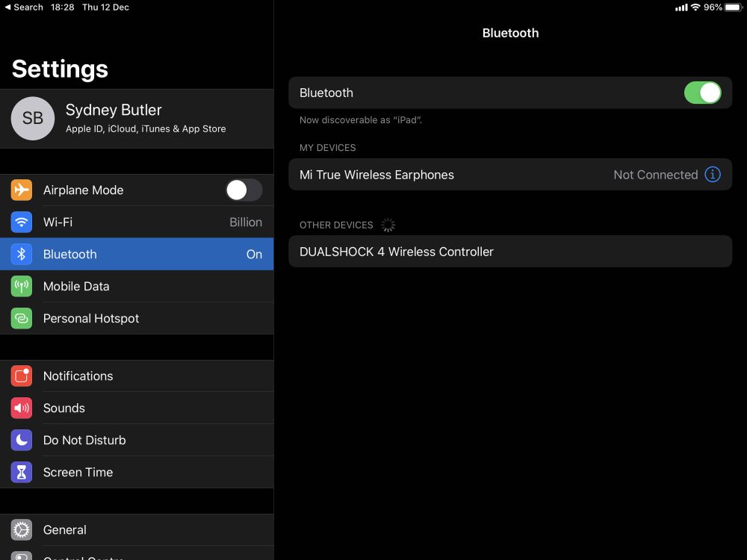
Task: Tap the SB profile avatar
Action: pyautogui.click(x=33, y=119)
